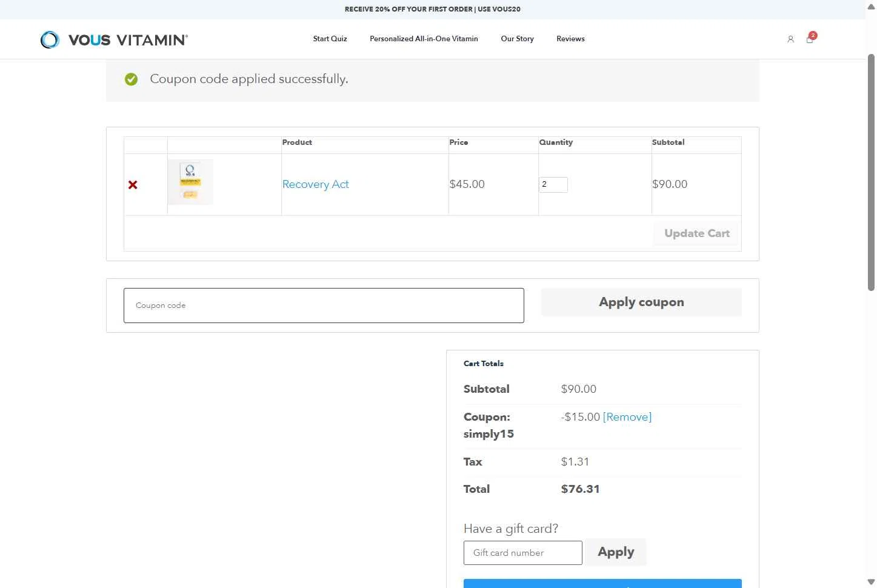Click the -$15.00 coupon discount
Image resolution: width=877 pixels, height=588 pixels.
(581, 417)
